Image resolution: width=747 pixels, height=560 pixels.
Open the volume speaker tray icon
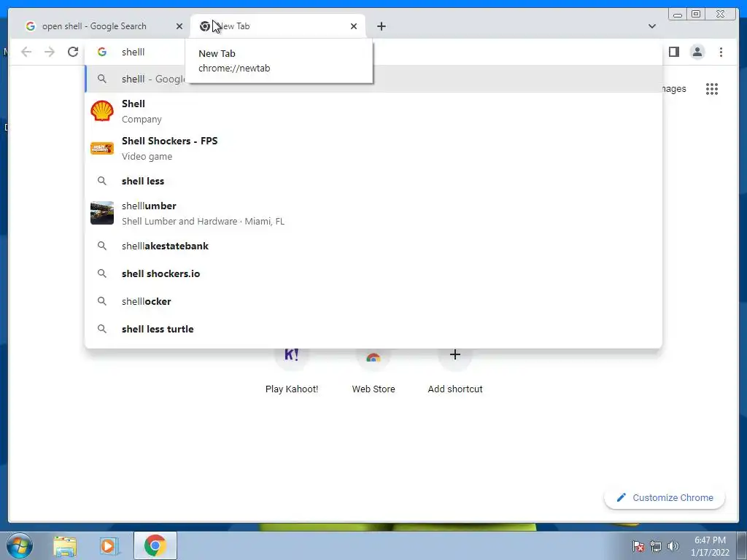673,546
